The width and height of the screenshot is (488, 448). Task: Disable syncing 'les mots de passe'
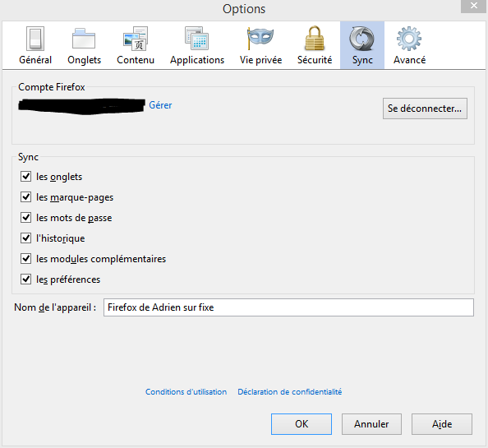point(25,218)
